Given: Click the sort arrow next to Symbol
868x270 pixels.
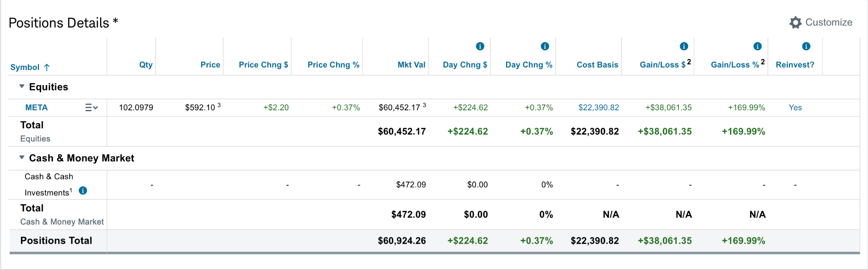Looking at the screenshot, I should 47,67.
